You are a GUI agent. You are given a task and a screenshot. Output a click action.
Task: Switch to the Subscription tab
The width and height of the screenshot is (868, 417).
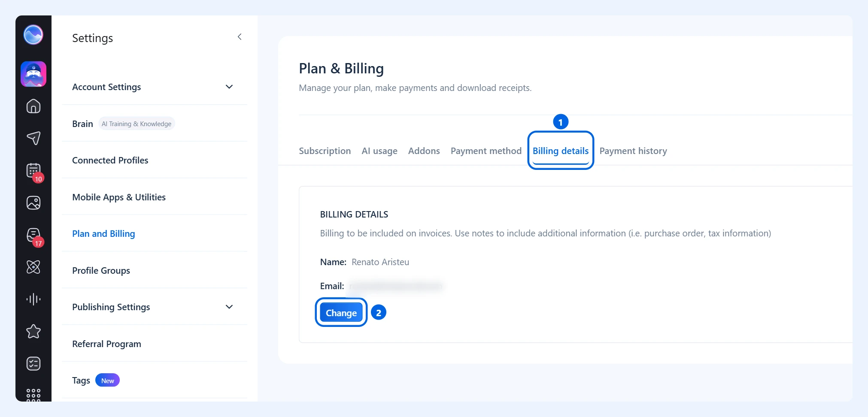tap(325, 151)
